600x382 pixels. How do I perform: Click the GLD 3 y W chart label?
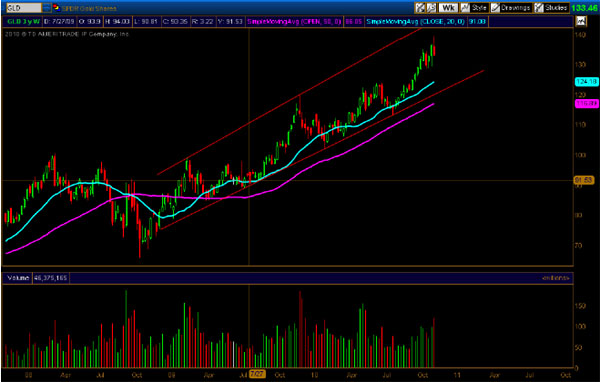[x=23, y=22]
